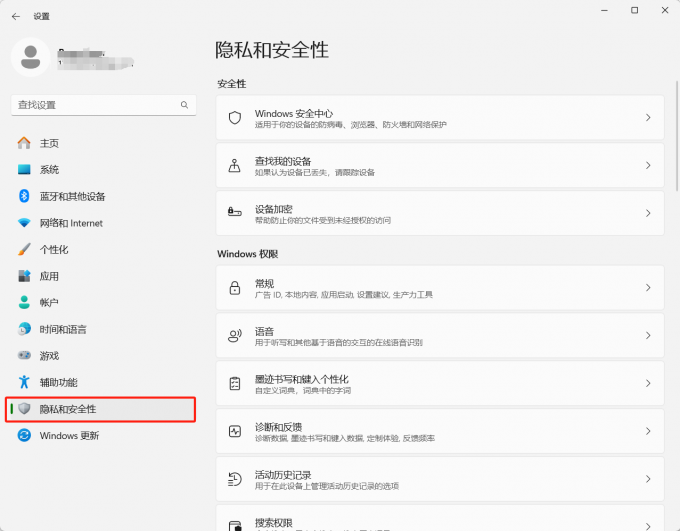
Task: Click the search magnifier icon
Action: (184, 105)
